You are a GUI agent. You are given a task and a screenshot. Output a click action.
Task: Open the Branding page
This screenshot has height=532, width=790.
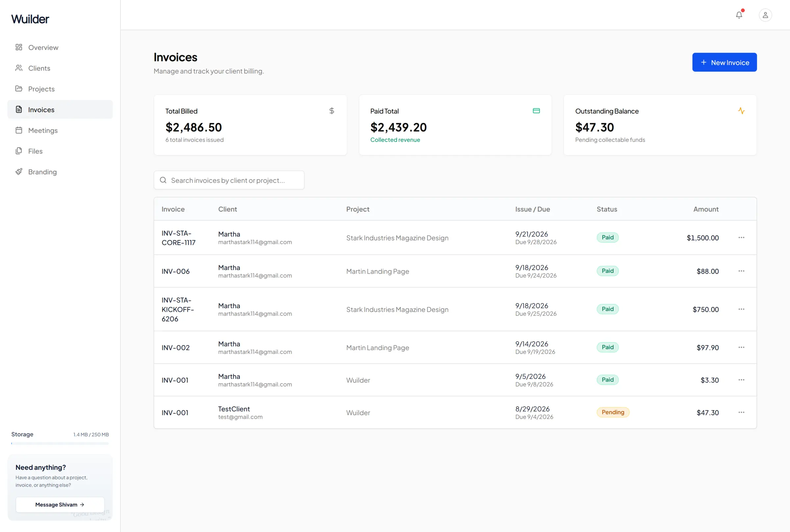point(60,172)
